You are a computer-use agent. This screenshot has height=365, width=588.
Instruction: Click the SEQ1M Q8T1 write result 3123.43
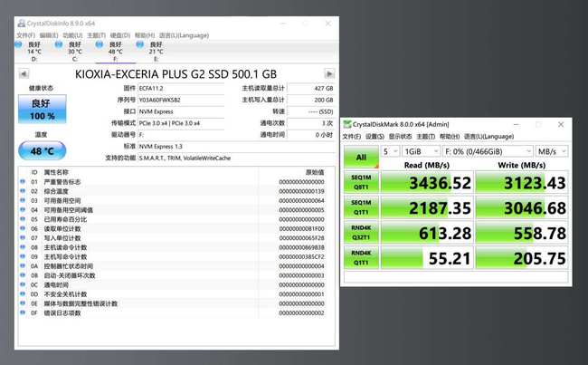[522, 182]
